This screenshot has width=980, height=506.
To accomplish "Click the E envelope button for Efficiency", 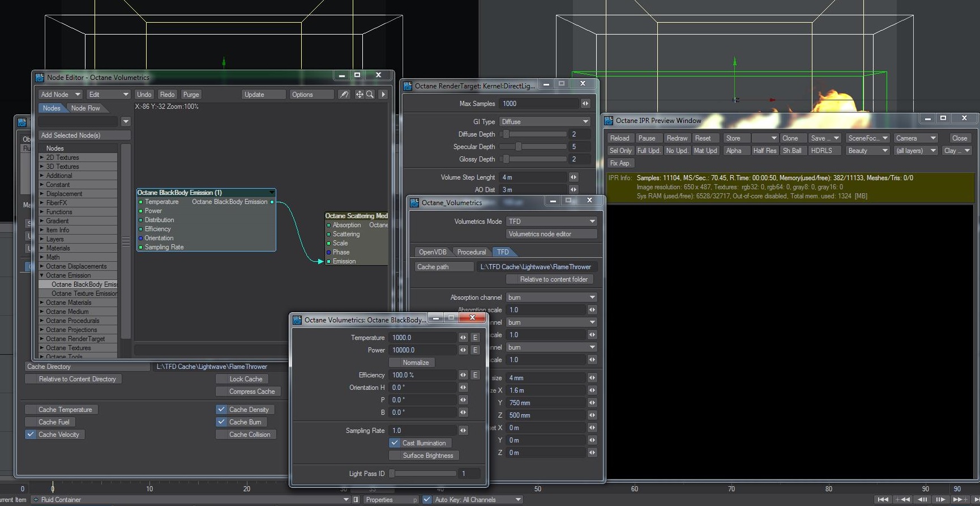I will [475, 375].
